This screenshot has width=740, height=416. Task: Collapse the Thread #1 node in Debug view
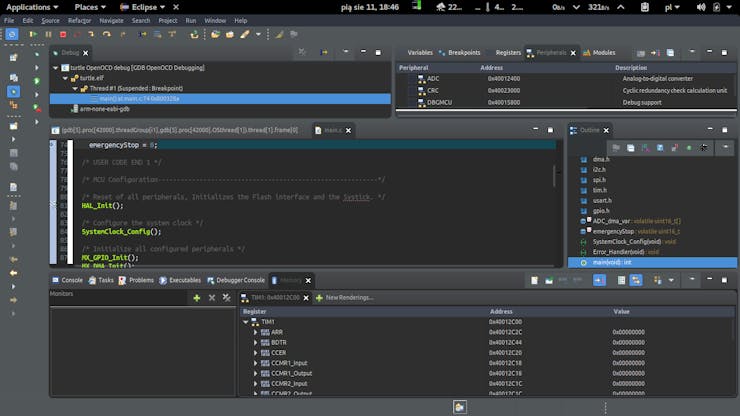tap(75, 88)
